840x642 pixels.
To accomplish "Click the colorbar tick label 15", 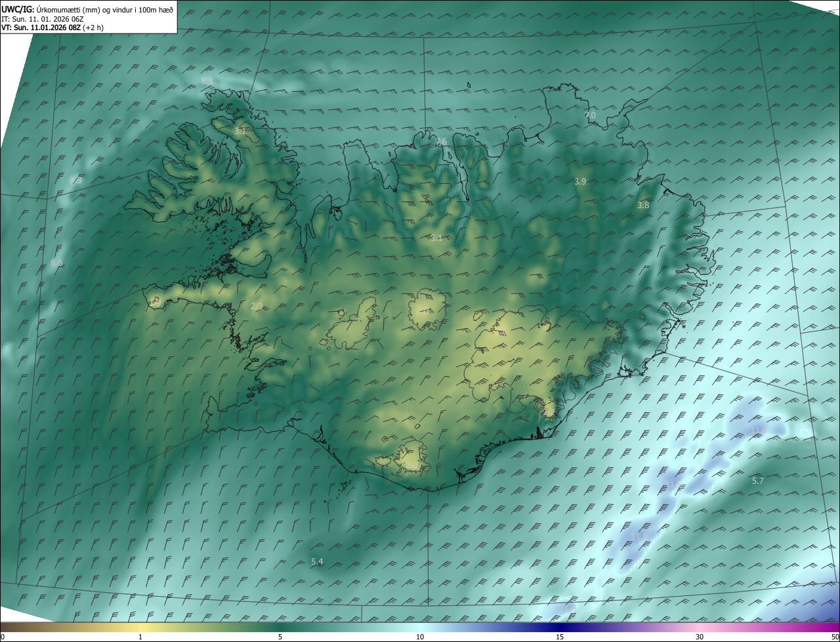I will point(560,637).
